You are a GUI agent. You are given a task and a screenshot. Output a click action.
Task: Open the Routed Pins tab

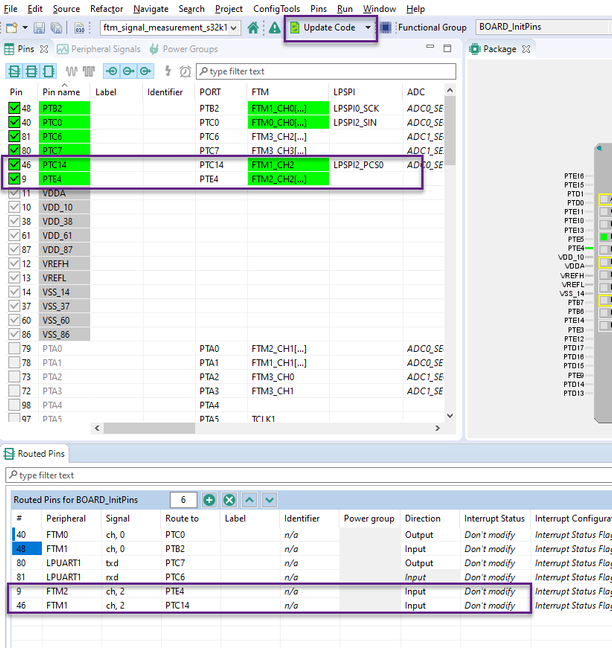(x=35, y=454)
